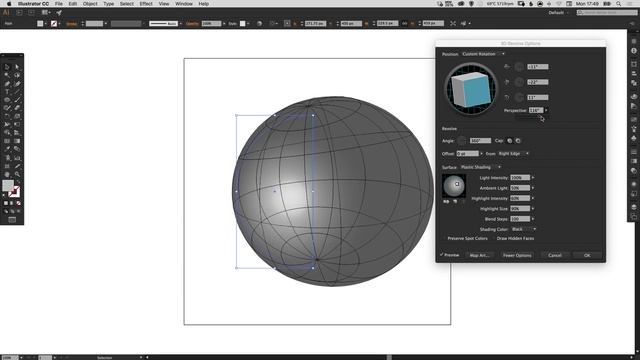The width and height of the screenshot is (640, 360).
Task: Open the Object menu
Action: tap(90, 4)
